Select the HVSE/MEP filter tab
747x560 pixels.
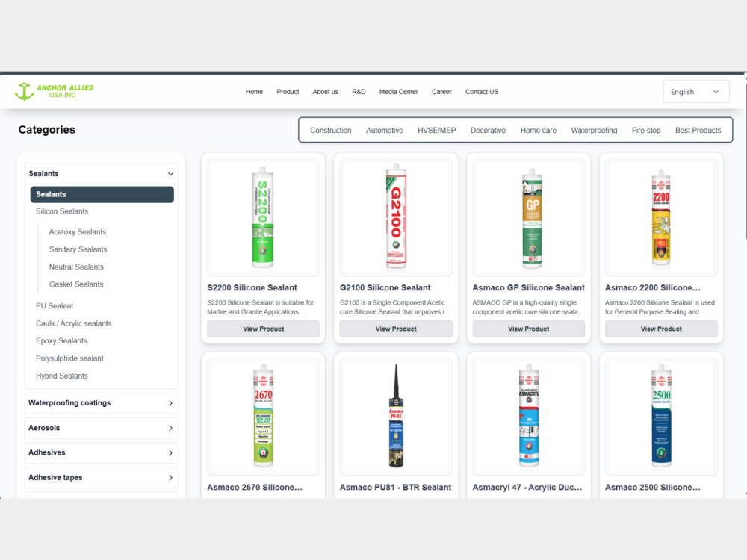pyautogui.click(x=436, y=130)
